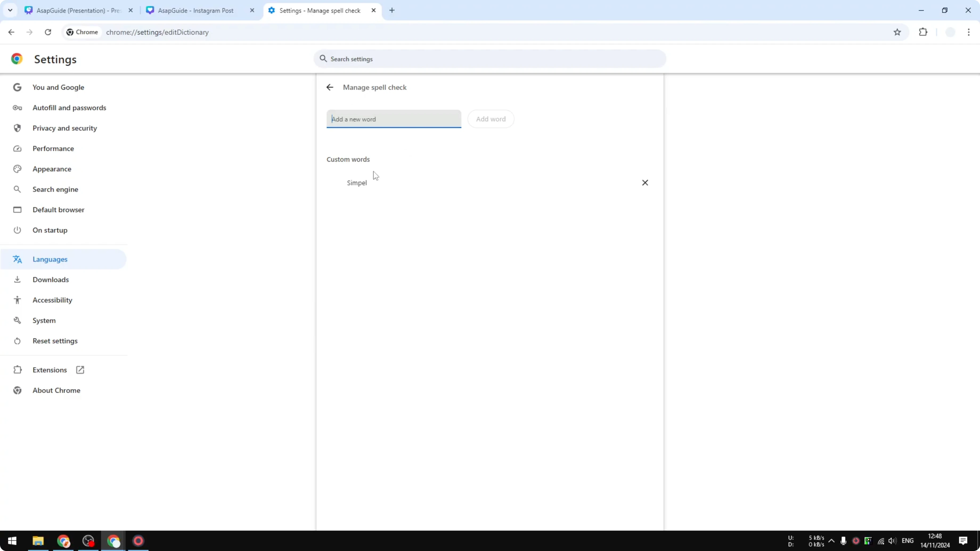Click the On startup power icon

point(18,230)
